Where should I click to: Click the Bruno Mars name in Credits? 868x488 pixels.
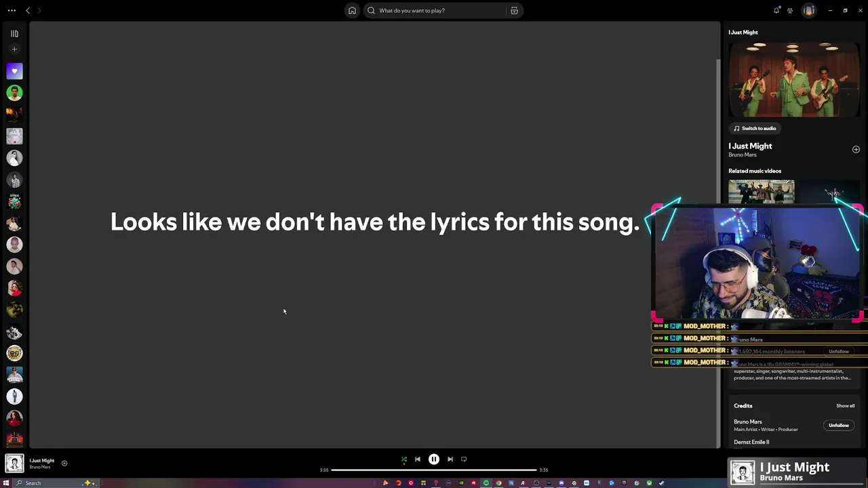coord(747,422)
